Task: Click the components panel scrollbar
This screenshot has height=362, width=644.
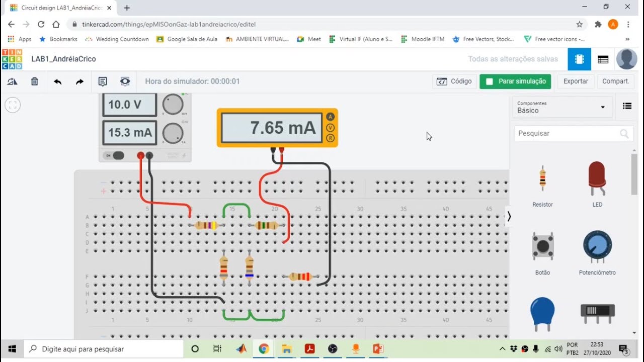Action: coord(634,173)
